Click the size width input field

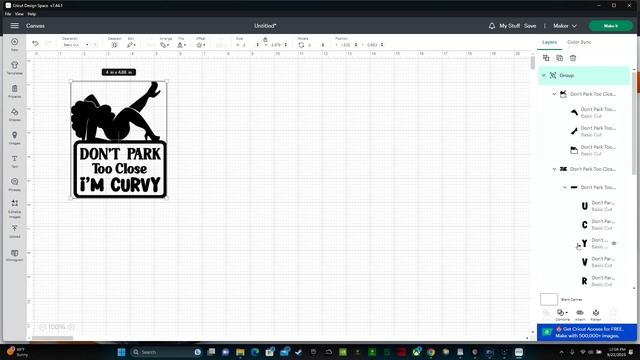click(247, 45)
